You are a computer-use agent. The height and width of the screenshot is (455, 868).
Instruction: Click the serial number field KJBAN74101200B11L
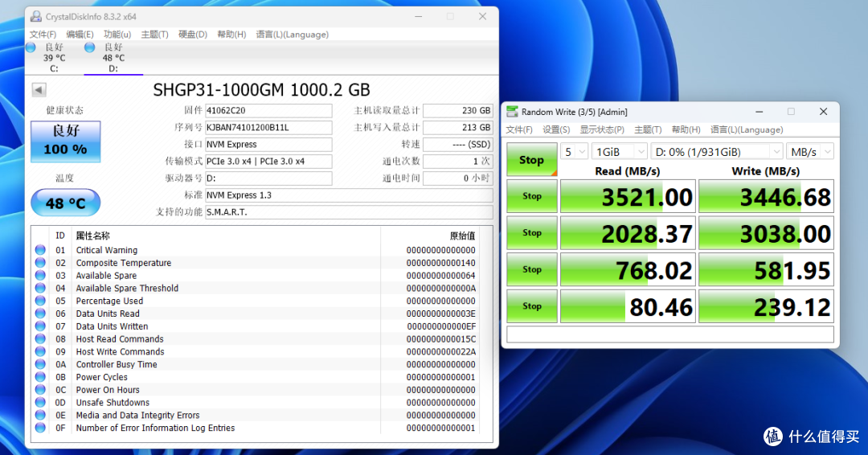click(268, 127)
